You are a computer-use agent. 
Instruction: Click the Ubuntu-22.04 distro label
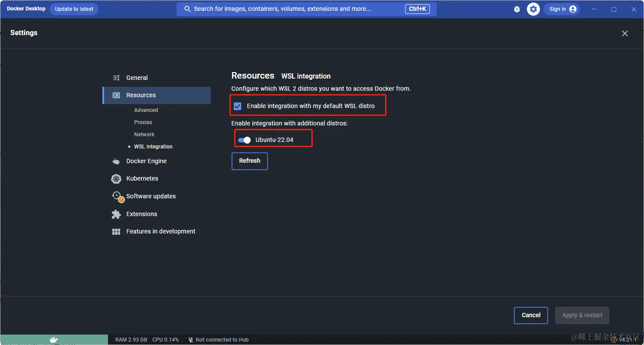coord(275,140)
